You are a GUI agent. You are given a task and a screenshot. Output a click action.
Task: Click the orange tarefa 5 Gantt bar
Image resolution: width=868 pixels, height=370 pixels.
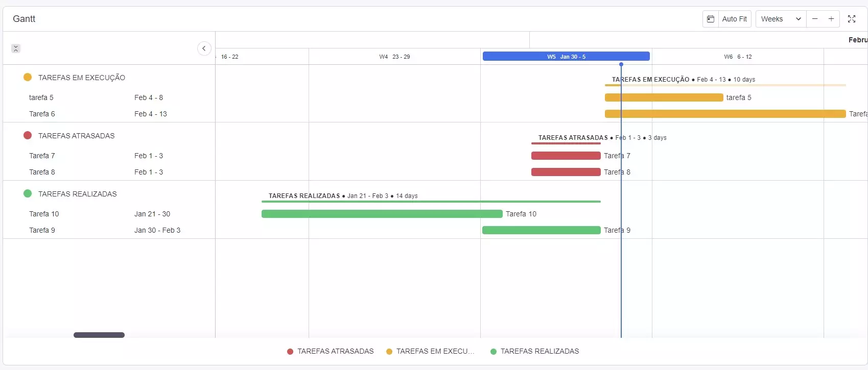tap(664, 97)
